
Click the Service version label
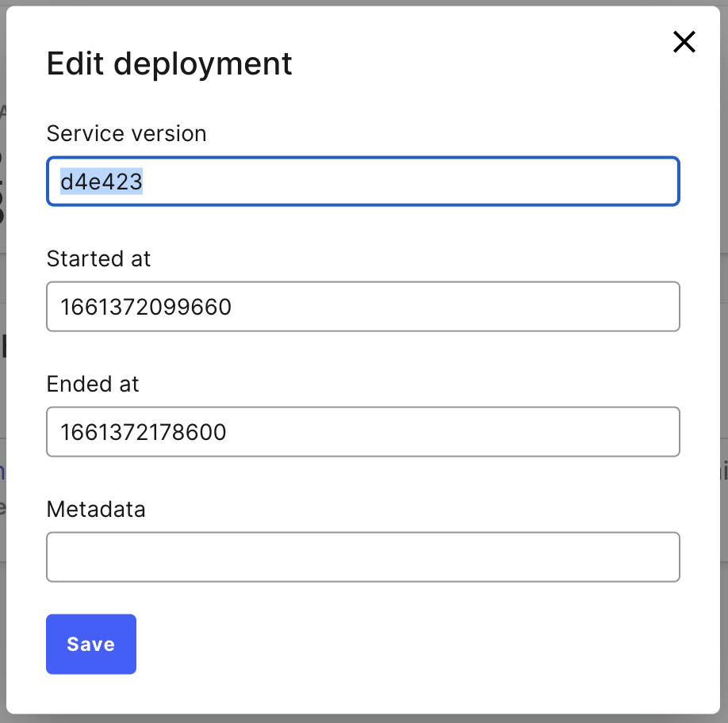click(126, 133)
